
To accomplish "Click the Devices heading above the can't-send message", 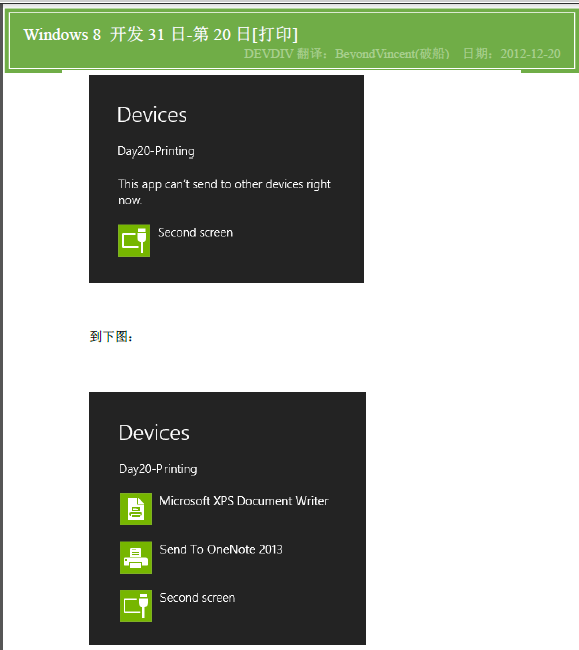I will 152,115.
